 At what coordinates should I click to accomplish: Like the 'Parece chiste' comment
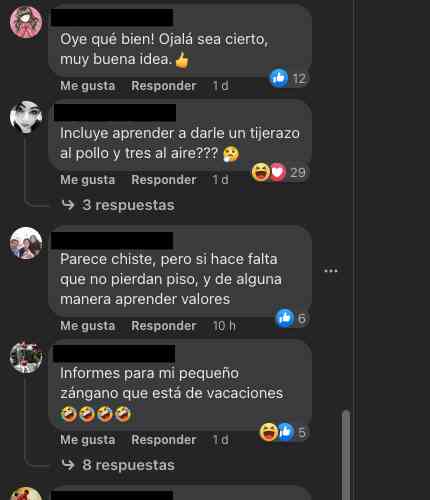click(x=88, y=326)
